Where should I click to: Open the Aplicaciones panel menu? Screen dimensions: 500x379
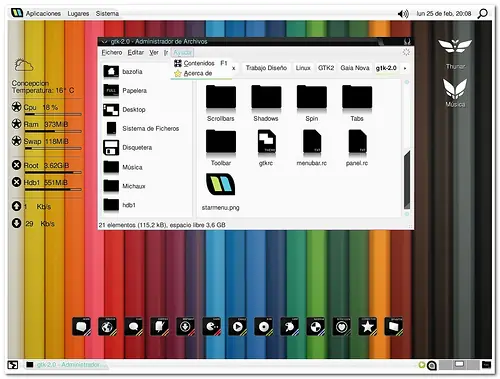[x=43, y=14]
